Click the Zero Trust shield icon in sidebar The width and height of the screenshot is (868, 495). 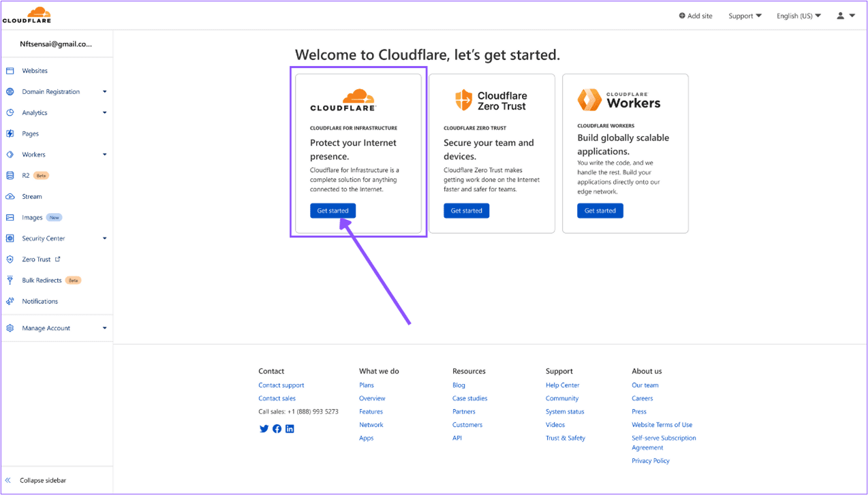click(10, 259)
